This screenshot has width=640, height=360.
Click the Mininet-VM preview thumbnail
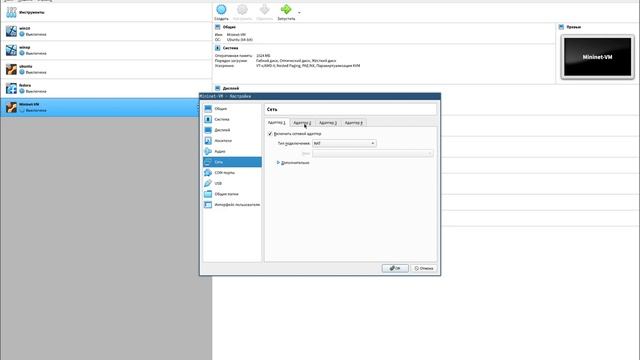[598, 57]
